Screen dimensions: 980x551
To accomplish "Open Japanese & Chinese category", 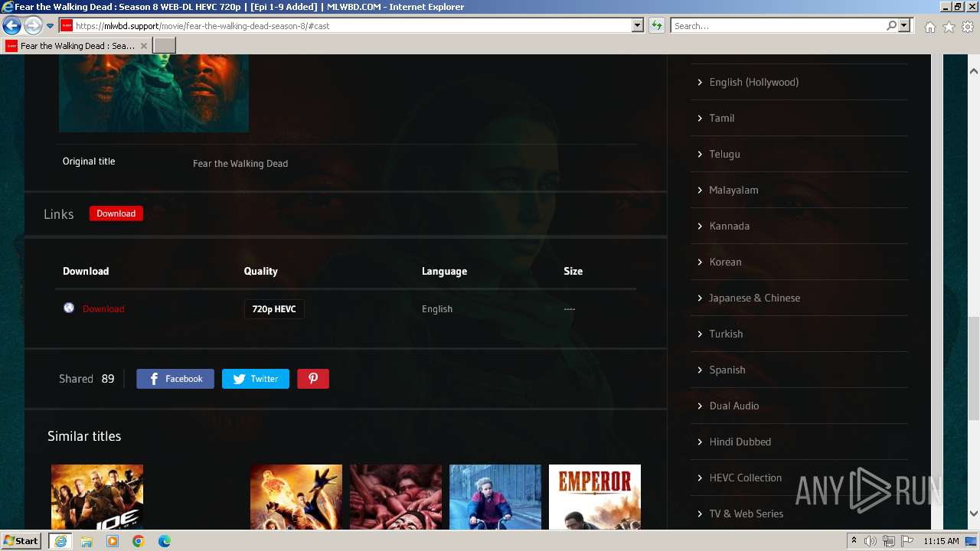I will tap(755, 298).
